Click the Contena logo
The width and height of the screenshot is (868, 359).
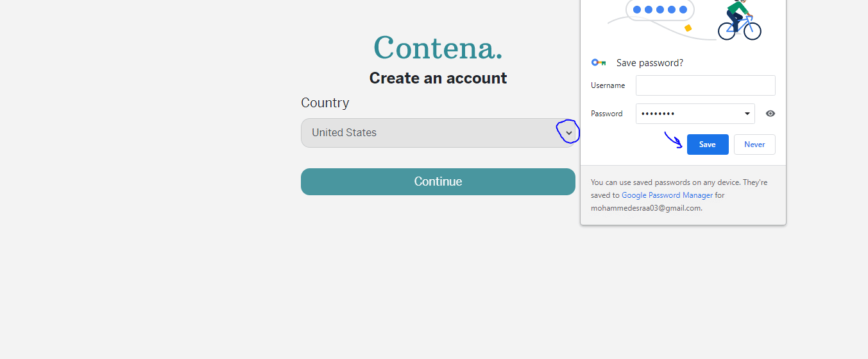(x=438, y=48)
